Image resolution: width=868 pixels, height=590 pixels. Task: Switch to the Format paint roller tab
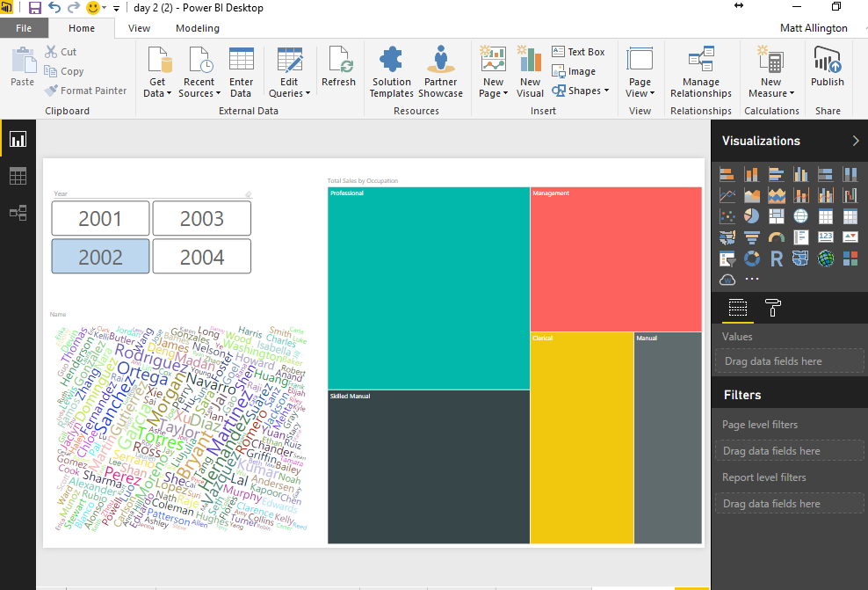click(x=773, y=308)
